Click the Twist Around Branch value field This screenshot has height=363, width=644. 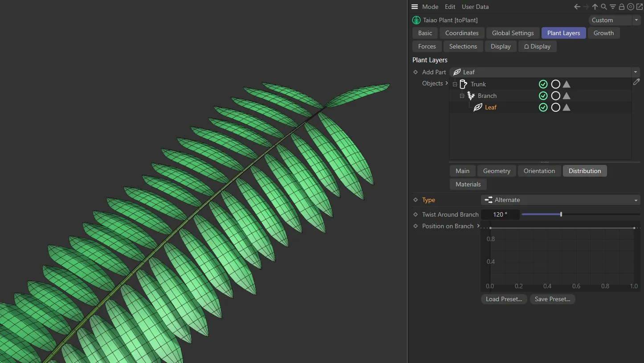point(500,214)
